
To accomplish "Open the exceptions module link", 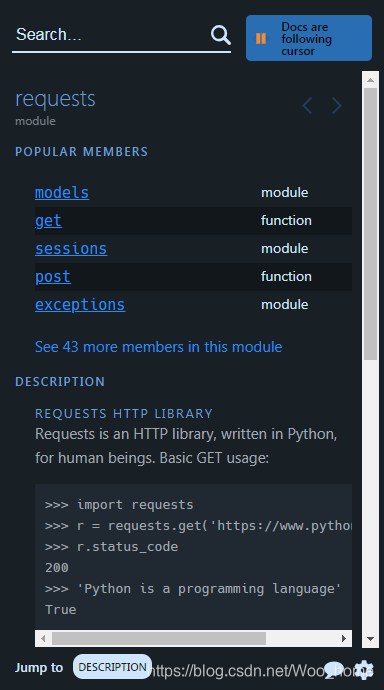I will tap(80, 305).
